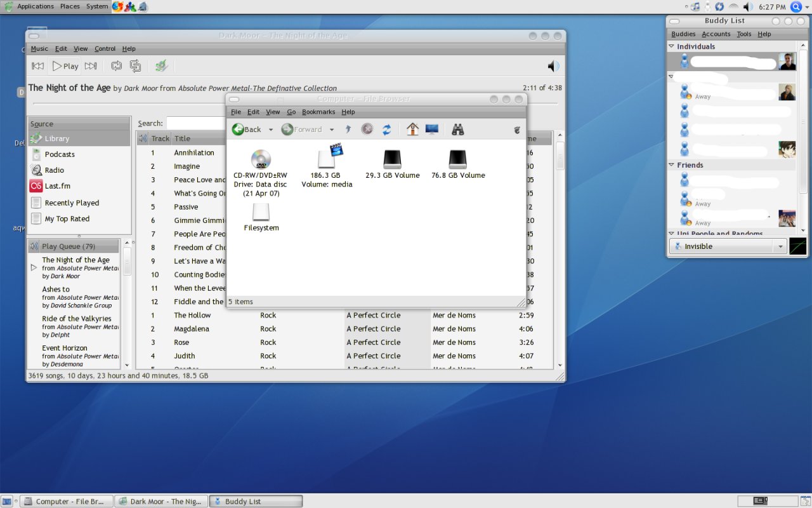Open Recently Played playlist

click(x=79, y=203)
